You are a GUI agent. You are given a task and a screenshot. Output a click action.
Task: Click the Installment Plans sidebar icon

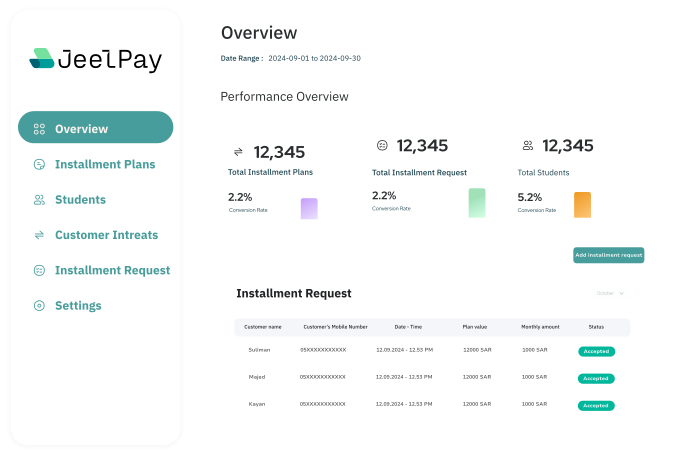(x=39, y=164)
